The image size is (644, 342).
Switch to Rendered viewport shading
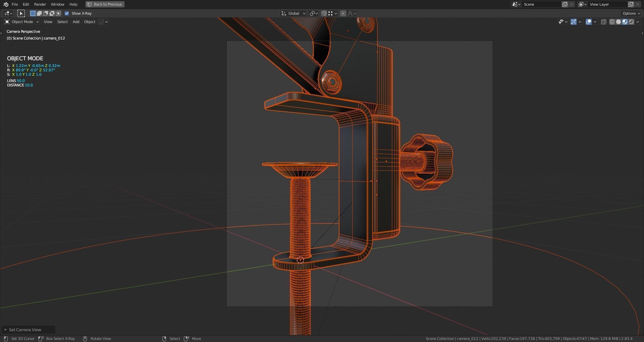[x=631, y=22]
